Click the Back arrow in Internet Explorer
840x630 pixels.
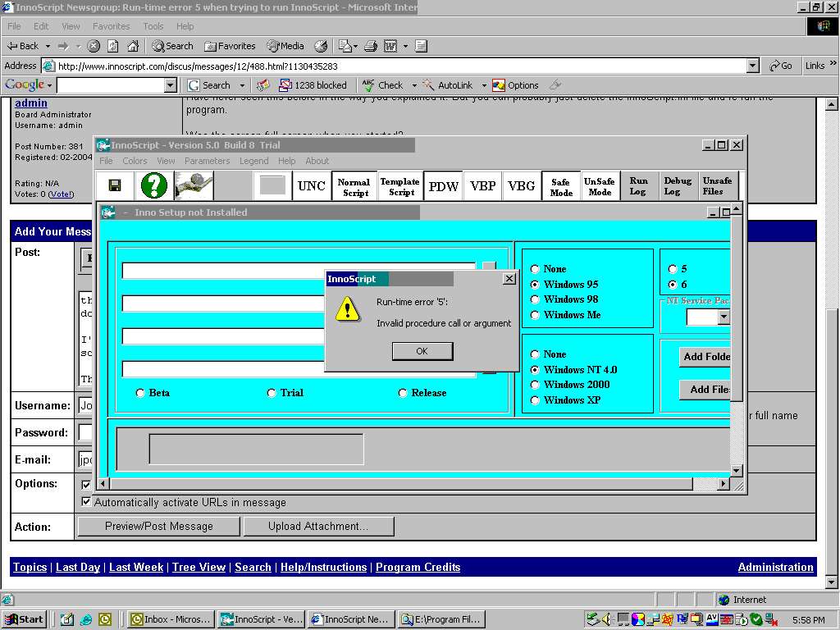(22, 46)
